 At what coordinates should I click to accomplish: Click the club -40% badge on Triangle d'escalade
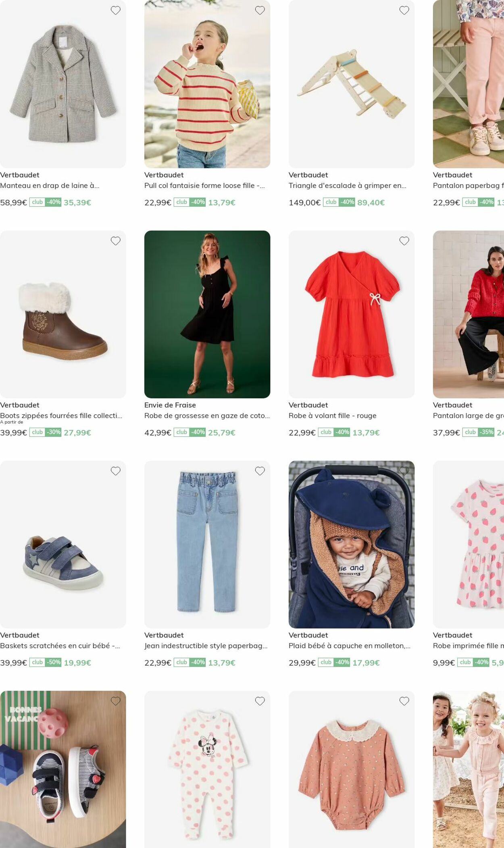(x=339, y=202)
